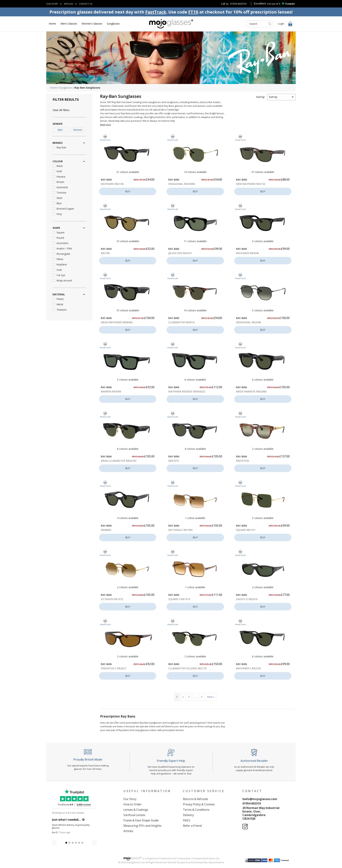
Task: Click Virtual Try On icon for Mega Hawkeye RB0298S
Action: click(240, 345)
